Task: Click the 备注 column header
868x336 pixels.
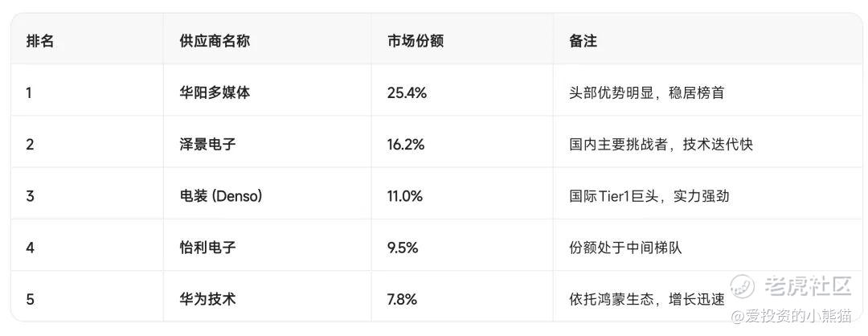Action: pyautogui.click(x=583, y=41)
